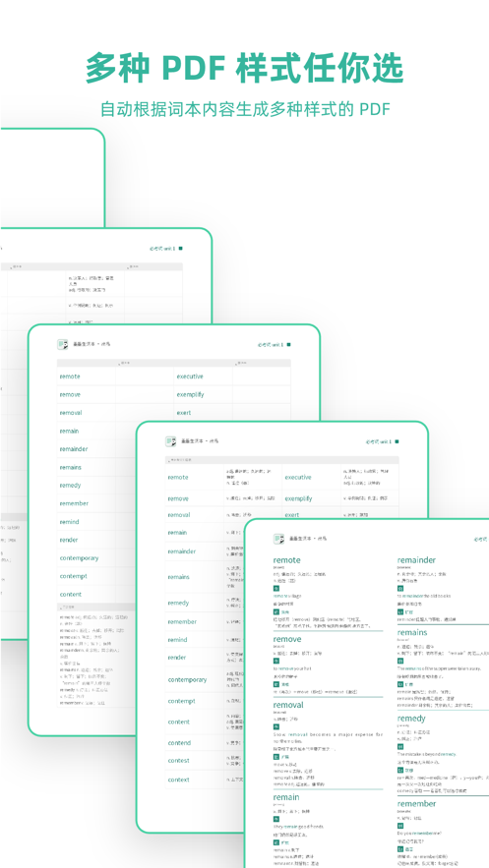Click the green square beside unit 1 on the definition-table PDF
Image resolution: width=489 pixels, height=868 pixels.
tap(397, 441)
